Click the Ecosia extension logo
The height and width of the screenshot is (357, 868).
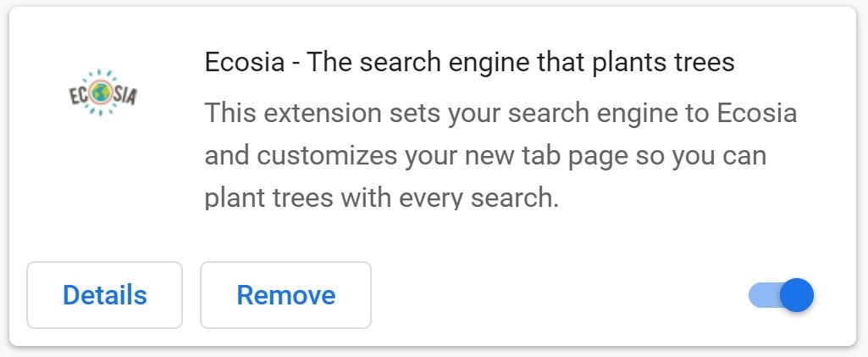[x=102, y=93]
